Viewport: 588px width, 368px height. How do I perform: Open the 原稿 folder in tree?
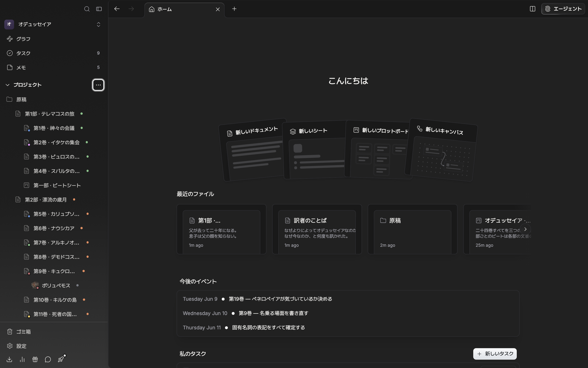pos(53,100)
